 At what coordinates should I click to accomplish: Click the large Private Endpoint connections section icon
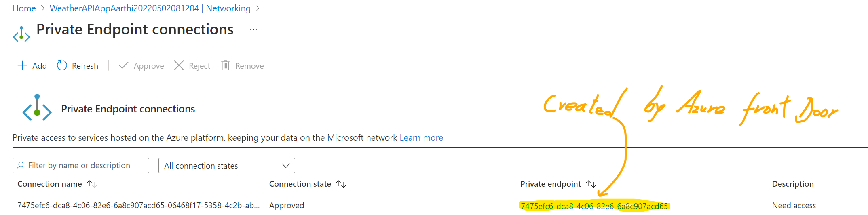coord(37,108)
